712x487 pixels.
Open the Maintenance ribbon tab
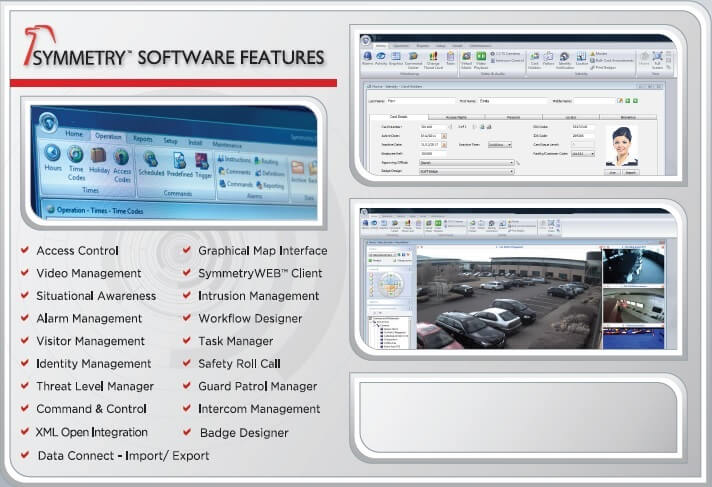click(227, 145)
